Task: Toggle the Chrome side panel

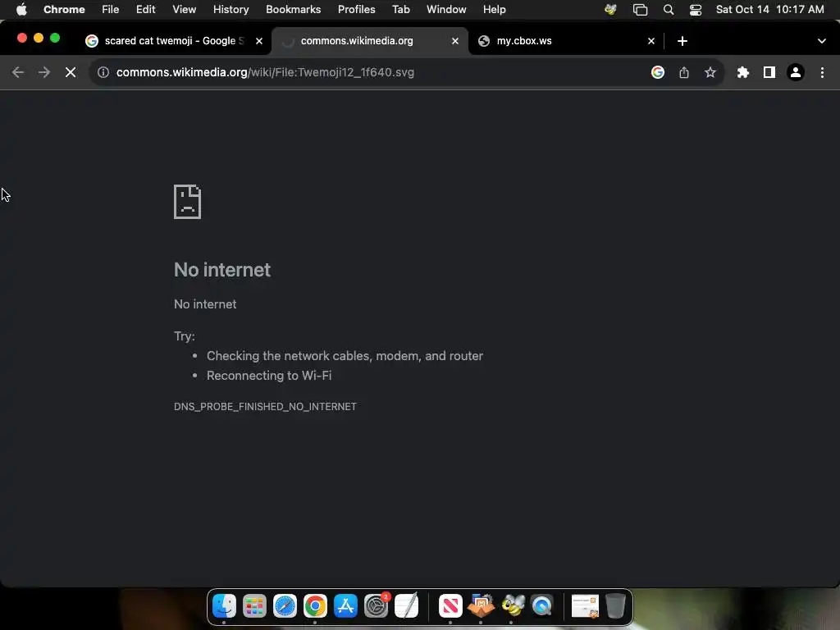Action: (769, 72)
